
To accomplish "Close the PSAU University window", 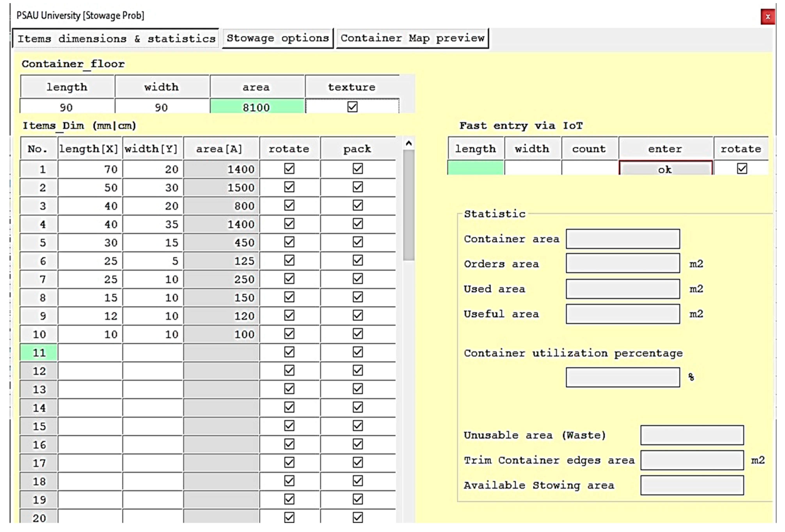I will (x=768, y=17).
